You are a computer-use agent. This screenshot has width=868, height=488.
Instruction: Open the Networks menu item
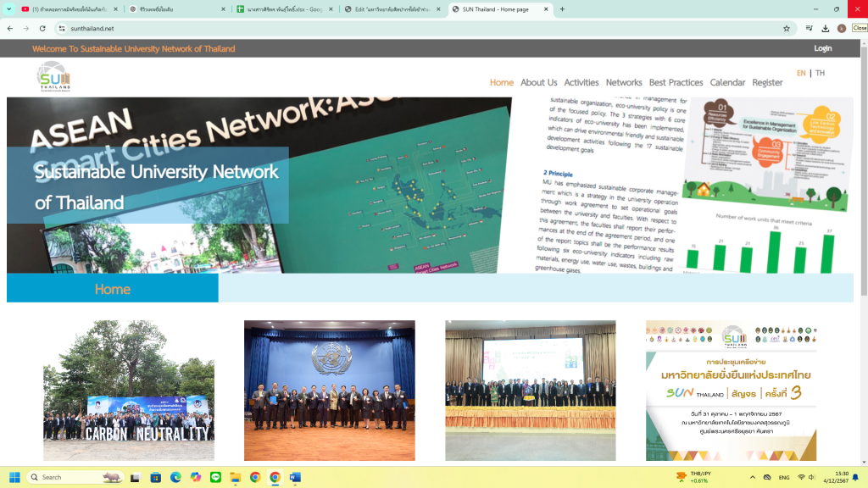(x=624, y=82)
